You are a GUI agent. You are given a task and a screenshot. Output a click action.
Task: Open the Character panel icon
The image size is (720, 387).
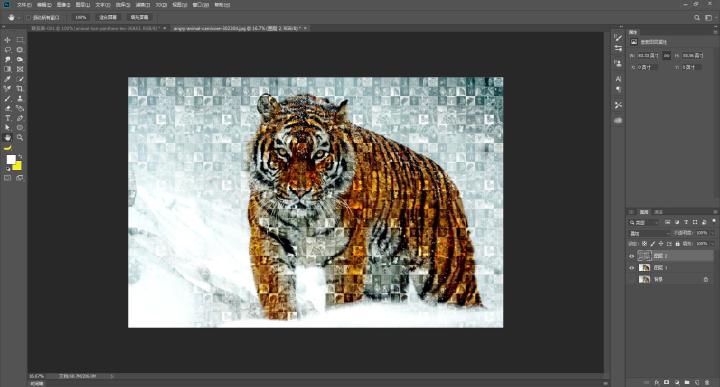(618, 79)
